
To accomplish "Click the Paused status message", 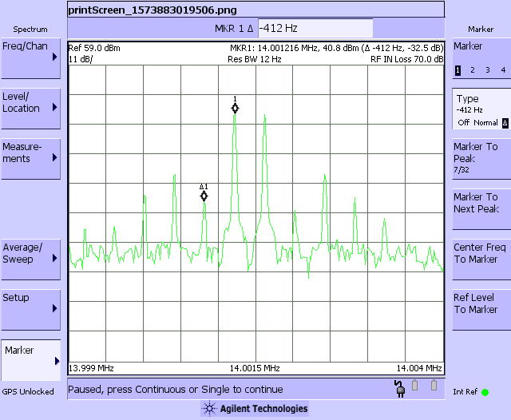I will tap(176, 390).
